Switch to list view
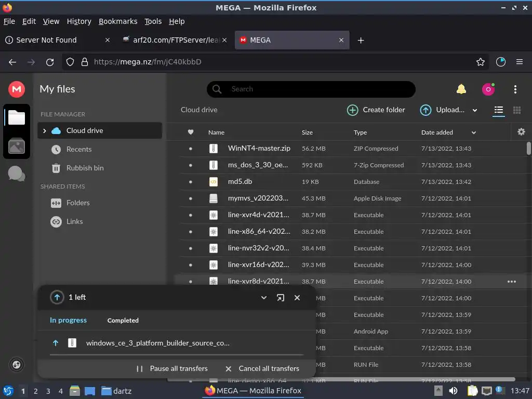Screen dimensions: 532x399 pyautogui.click(x=498, y=110)
